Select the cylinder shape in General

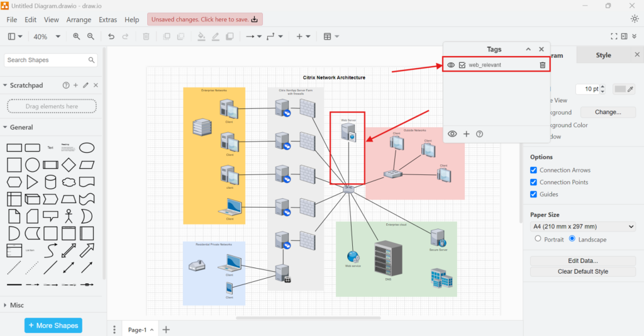click(x=50, y=182)
